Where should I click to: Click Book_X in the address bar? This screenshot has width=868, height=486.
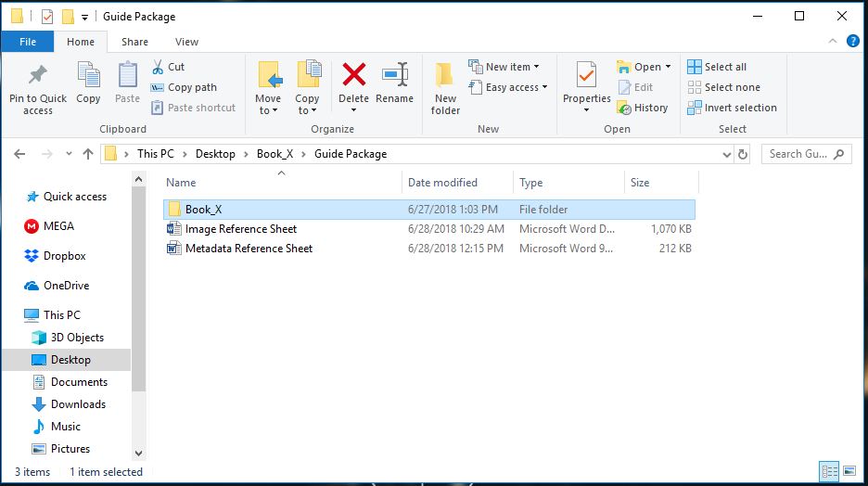pyautogui.click(x=275, y=154)
